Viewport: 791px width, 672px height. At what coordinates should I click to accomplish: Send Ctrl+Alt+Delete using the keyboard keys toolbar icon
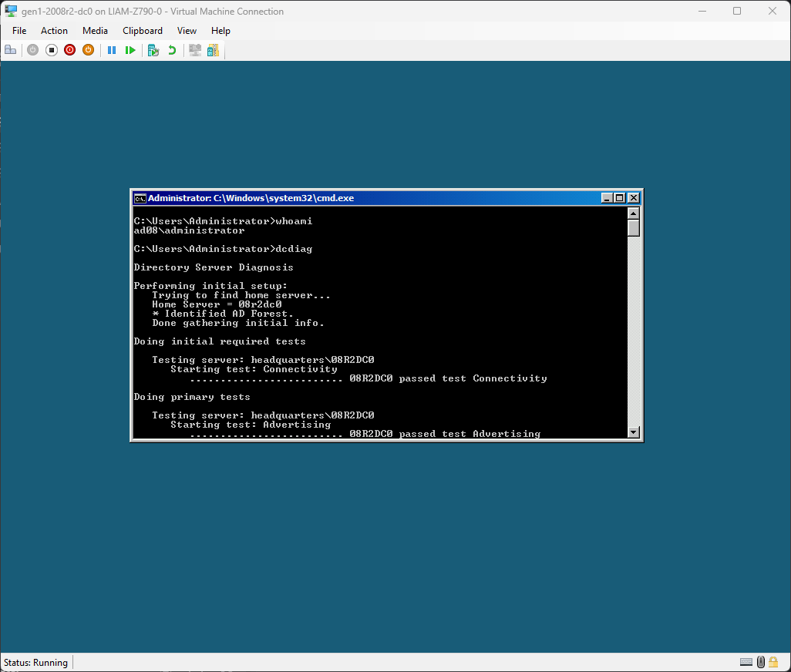coord(11,50)
